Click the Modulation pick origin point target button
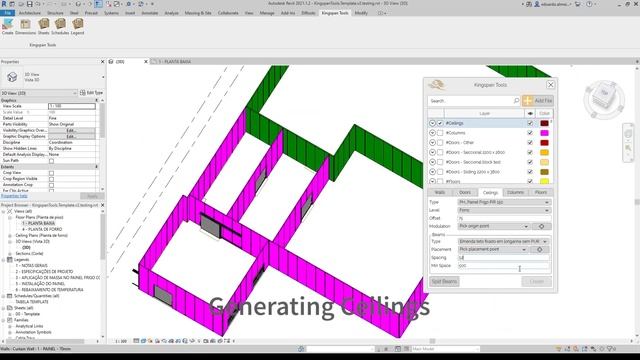 click(541, 226)
